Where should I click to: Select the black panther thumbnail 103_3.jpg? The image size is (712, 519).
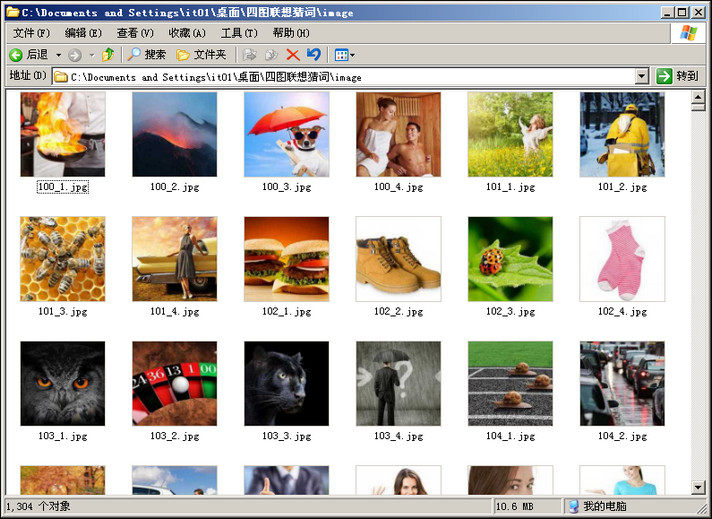(x=287, y=383)
